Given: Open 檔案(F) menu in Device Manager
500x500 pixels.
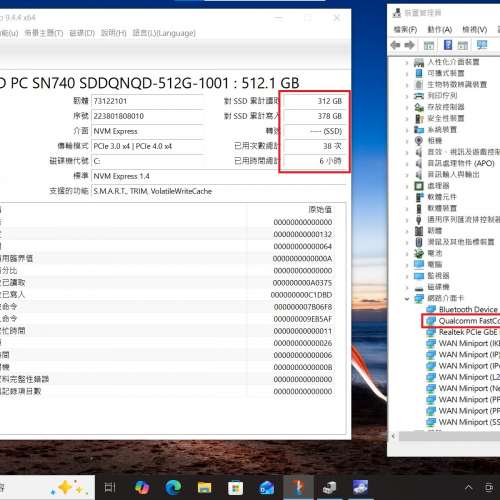Looking at the screenshot, I should coord(405,30).
